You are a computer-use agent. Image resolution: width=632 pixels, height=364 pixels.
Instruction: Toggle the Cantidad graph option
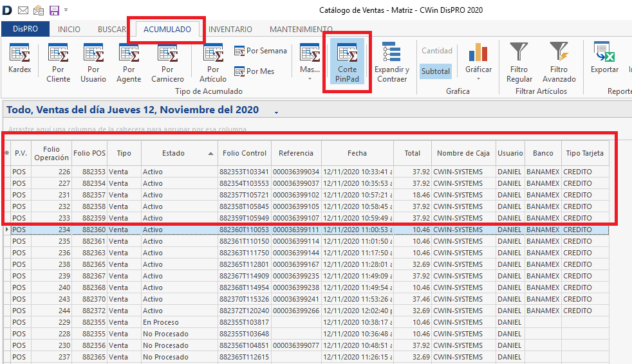(437, 51)
